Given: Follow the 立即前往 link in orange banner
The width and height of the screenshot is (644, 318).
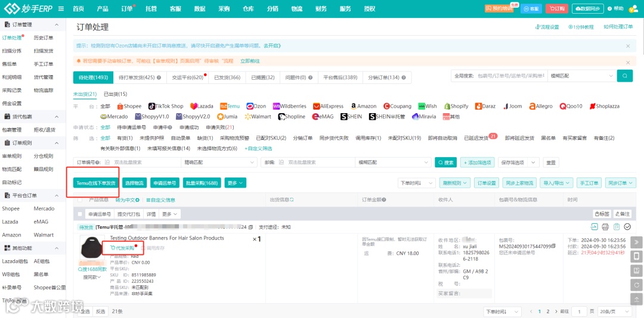Looking at the screenshot, I should pyautogui.click(x=250, y=61).
